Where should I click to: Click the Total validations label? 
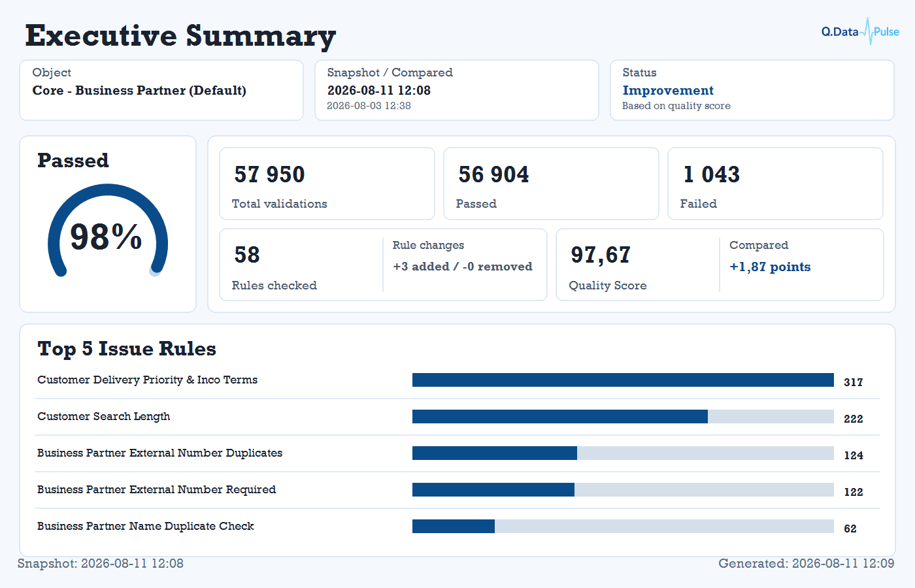coord(279,204)
